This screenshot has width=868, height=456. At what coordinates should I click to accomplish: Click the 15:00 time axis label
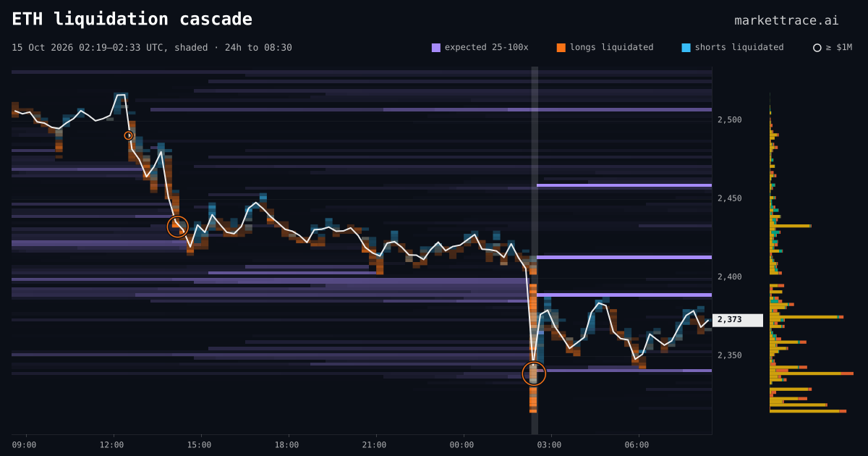tap(199, 445)
